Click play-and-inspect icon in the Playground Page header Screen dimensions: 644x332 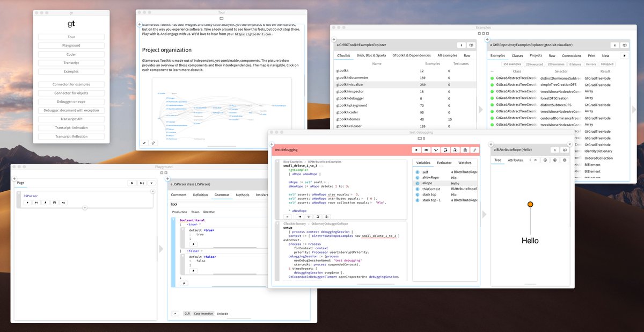142,183
